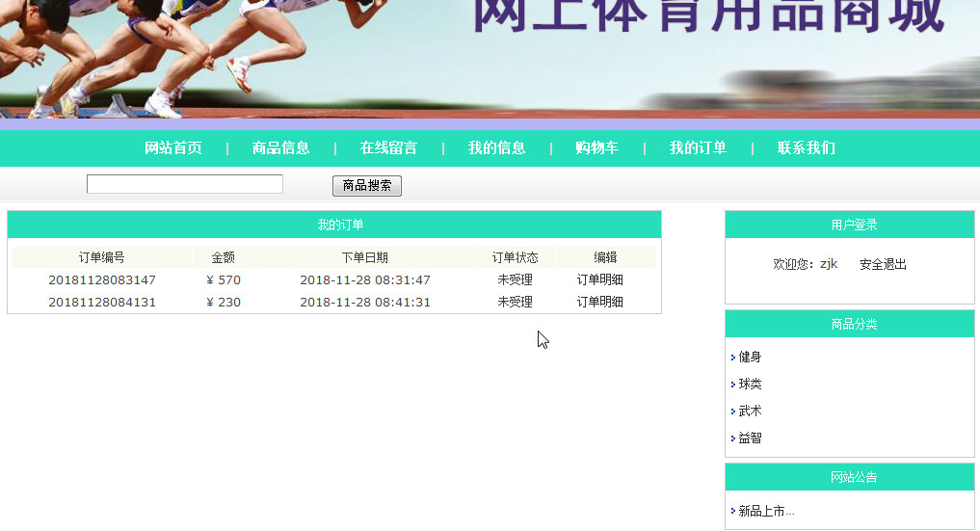This screenshot has width=980, height=531.
Task: Open 订单明细 for order 20181128084131
Action: pyautogui.click(x=599, y=302)
